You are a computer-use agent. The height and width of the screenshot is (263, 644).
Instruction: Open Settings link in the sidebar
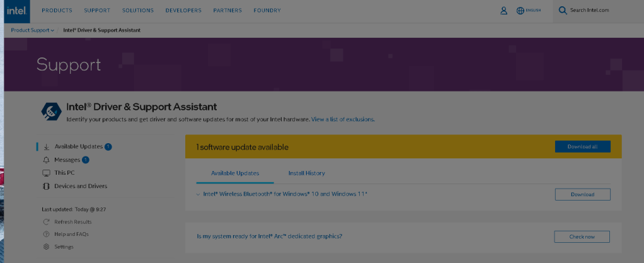[x=64, y=247]
